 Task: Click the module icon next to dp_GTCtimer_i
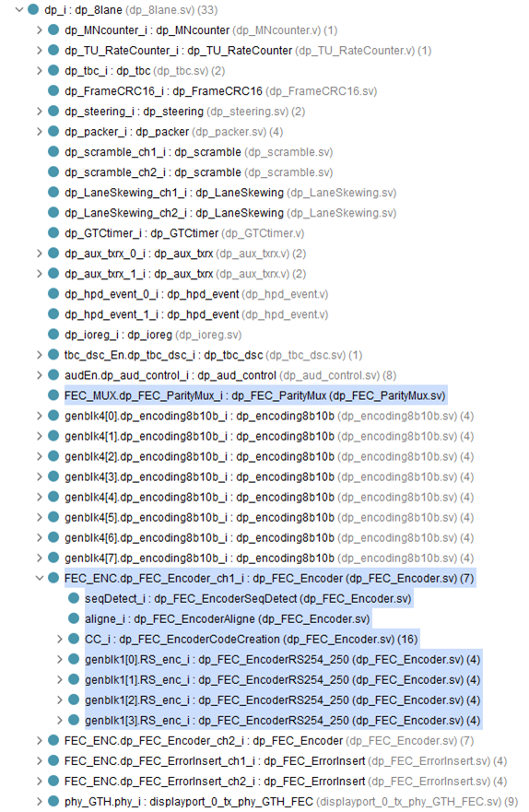click(53, 232)
